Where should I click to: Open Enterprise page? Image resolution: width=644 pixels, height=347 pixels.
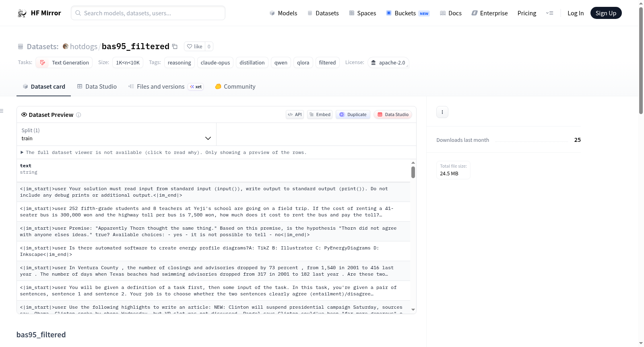tap(490, 13)
